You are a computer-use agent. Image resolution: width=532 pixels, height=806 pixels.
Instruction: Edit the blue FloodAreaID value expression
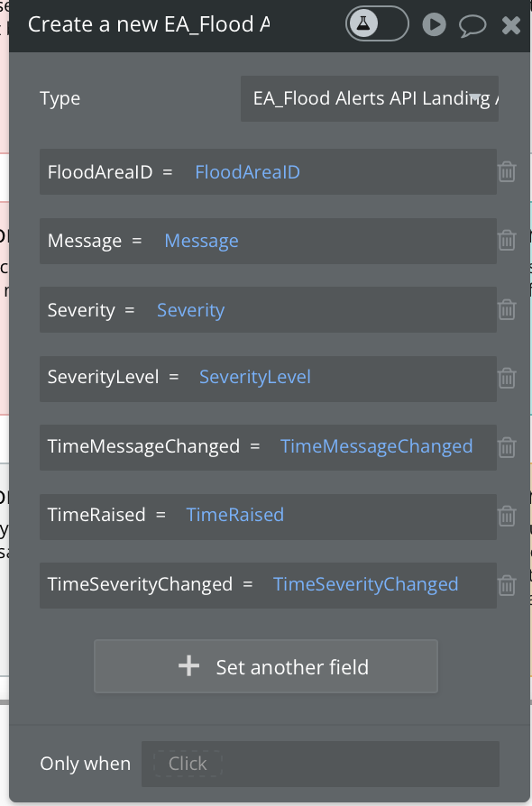(x=247, y=172)
